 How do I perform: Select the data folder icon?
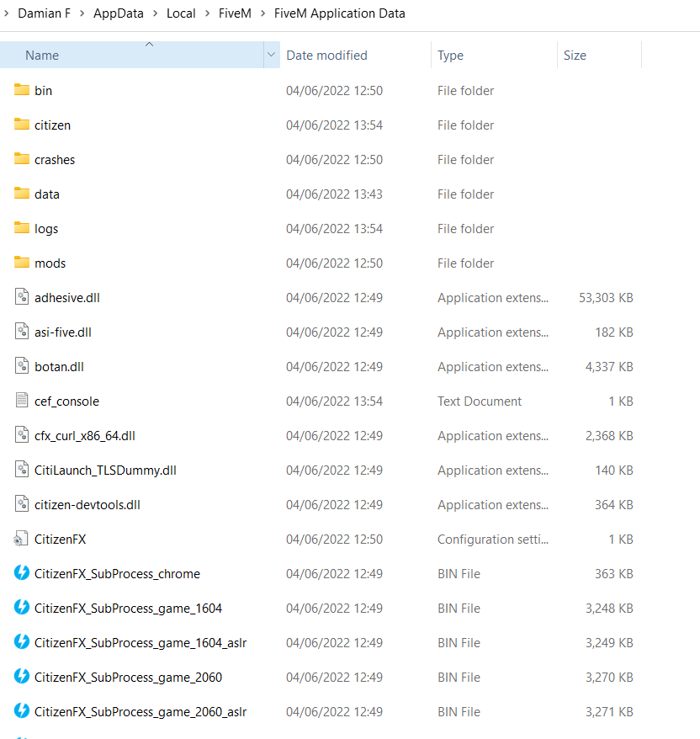pos(22,193)
